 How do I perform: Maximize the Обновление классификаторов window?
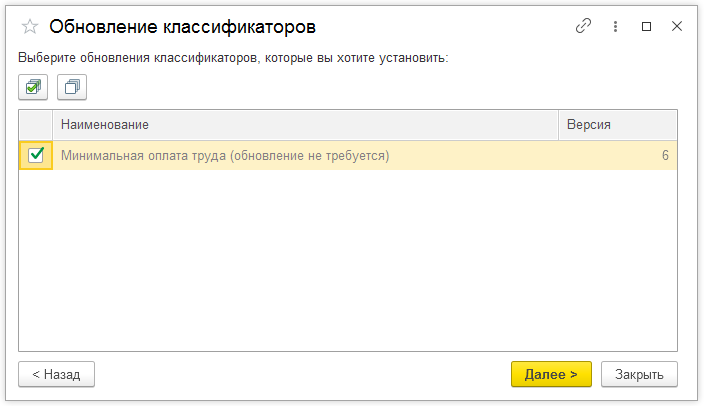point(646,27)
